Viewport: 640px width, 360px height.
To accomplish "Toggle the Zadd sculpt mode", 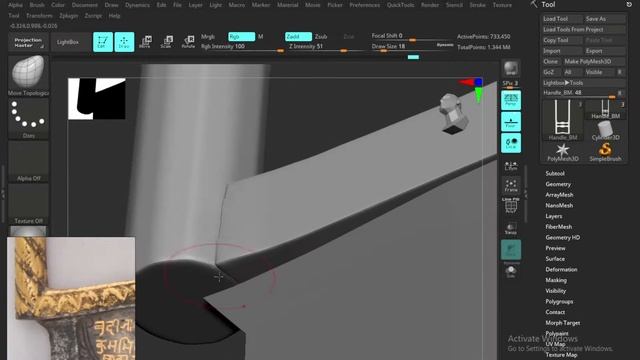I will pyautogui.click(x=298, y=36).
